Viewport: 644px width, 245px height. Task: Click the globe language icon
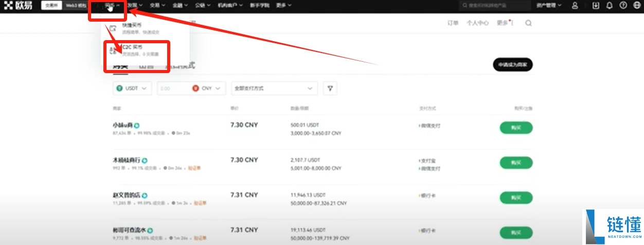pos(636,6)
